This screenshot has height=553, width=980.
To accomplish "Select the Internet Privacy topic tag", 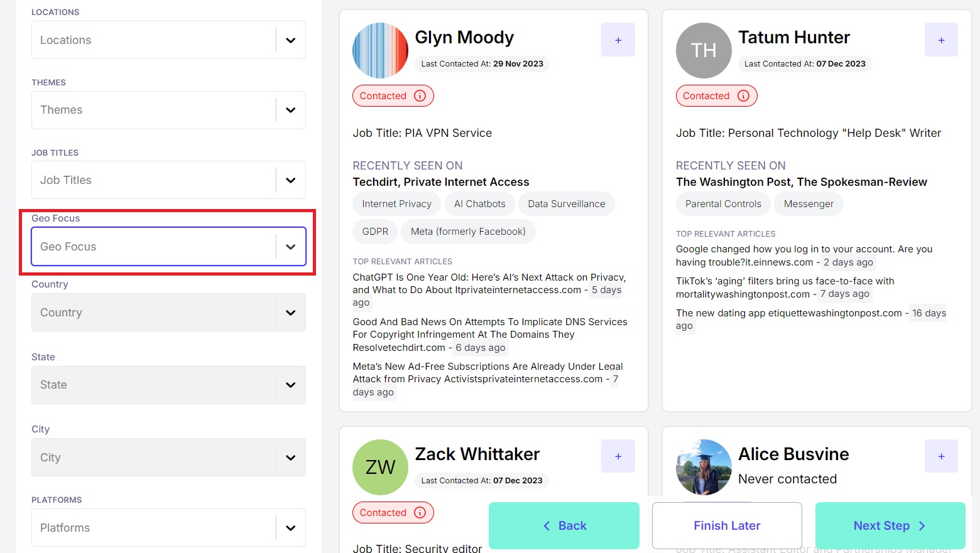I will coord(397,204).
